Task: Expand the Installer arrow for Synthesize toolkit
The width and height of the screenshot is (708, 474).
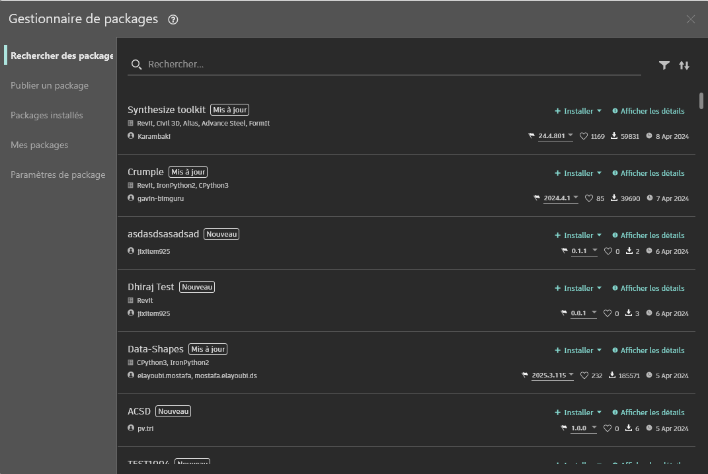Action: point(599,111)
